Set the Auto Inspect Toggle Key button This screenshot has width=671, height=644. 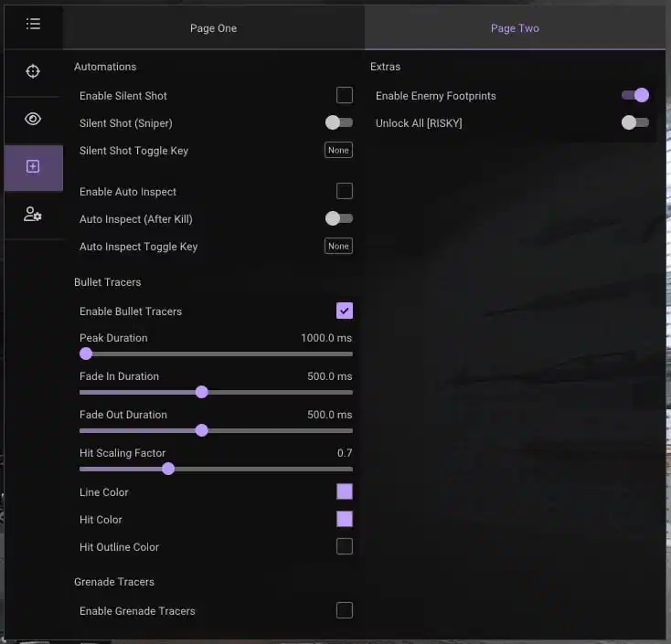tap(338, 246)
